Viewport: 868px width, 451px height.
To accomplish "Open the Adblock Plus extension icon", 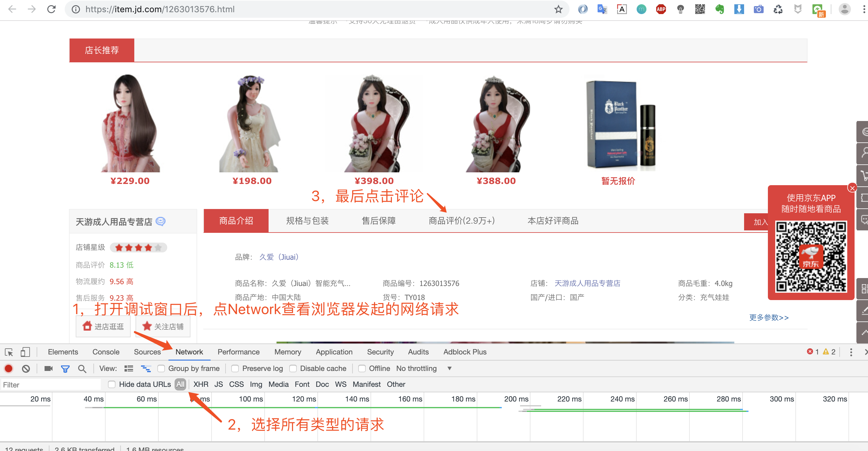I will (x=660, y=9).
